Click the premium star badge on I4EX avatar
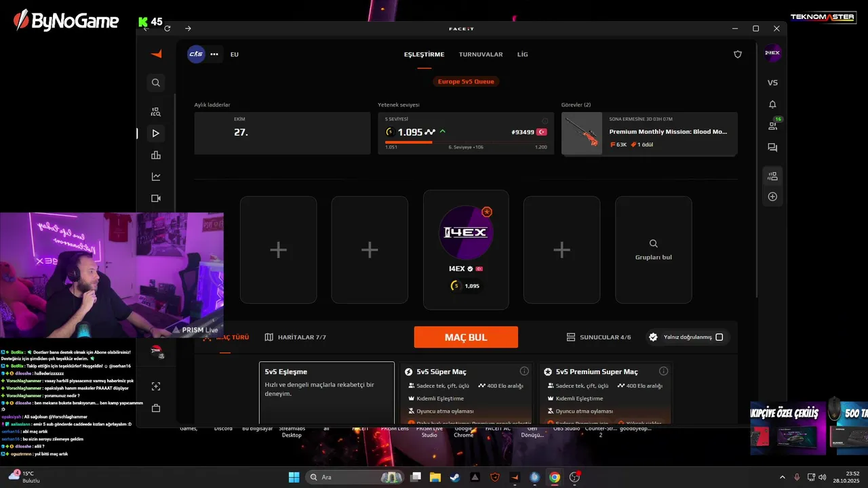The image size is (868, 488). pos(487,212)
